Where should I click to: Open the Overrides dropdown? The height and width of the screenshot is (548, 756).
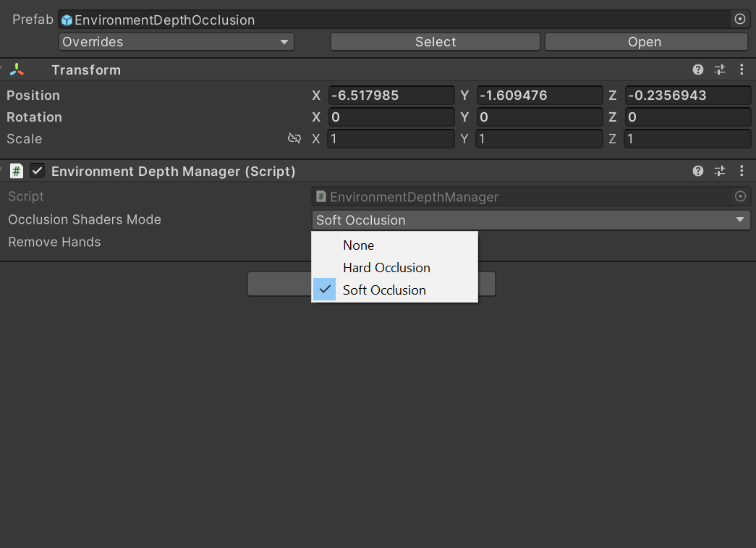[x=177, y=42]
